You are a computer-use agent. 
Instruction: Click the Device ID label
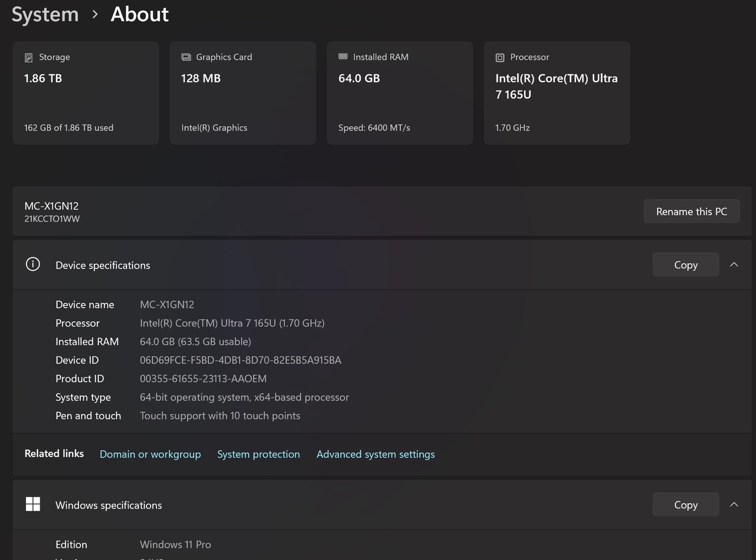coord(77,360)
